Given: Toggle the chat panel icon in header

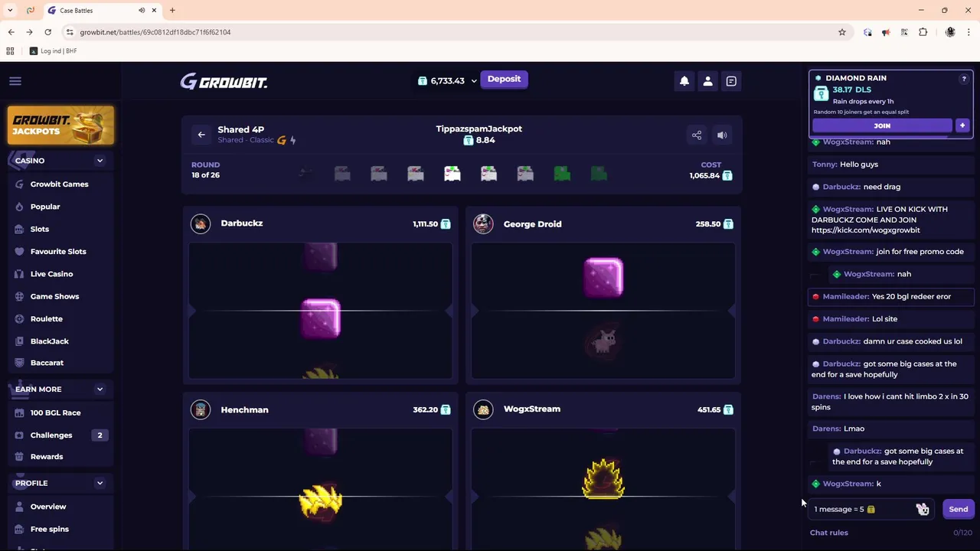Looking at the screenshot, I should click(x=731, y=81).
